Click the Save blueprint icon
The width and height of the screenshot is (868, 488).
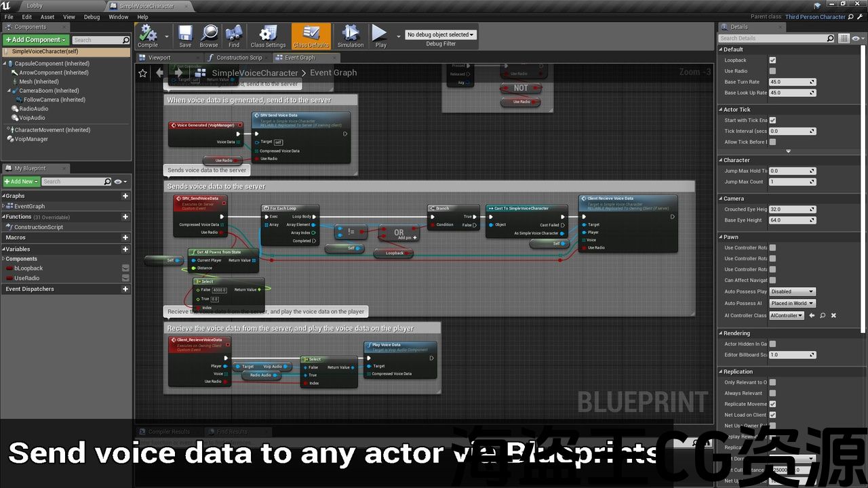click(x=185, y=35)
